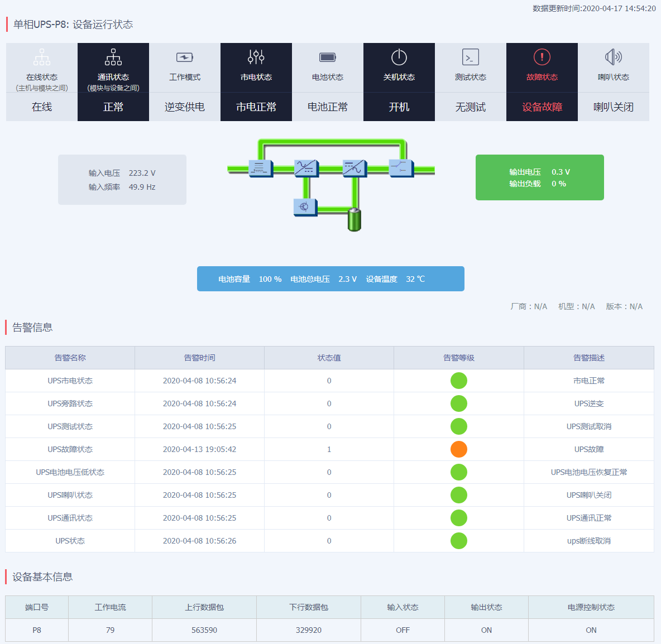This screenshot has width=661, height=644.
Task: Click the test status terminal icon
Action: pyautogui.click(x=471, y=57)
